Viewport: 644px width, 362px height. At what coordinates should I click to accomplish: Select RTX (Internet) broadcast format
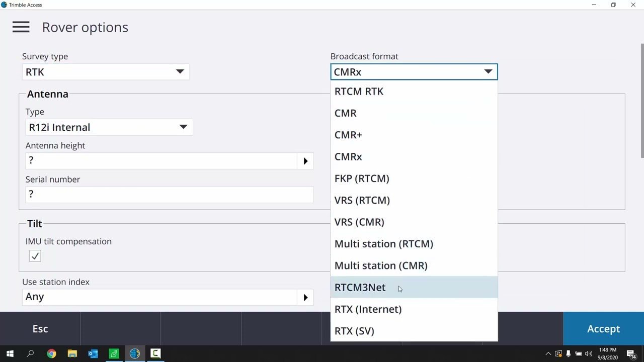pos(414,309)
